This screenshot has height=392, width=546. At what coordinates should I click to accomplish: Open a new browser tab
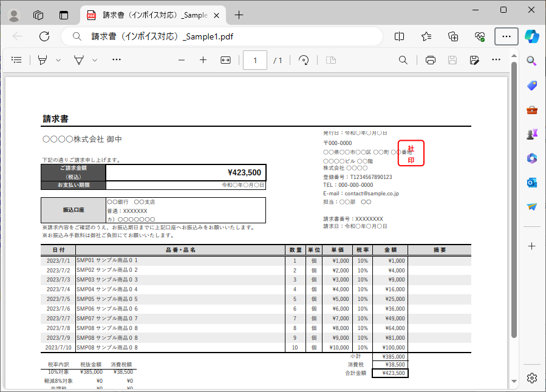239,15
